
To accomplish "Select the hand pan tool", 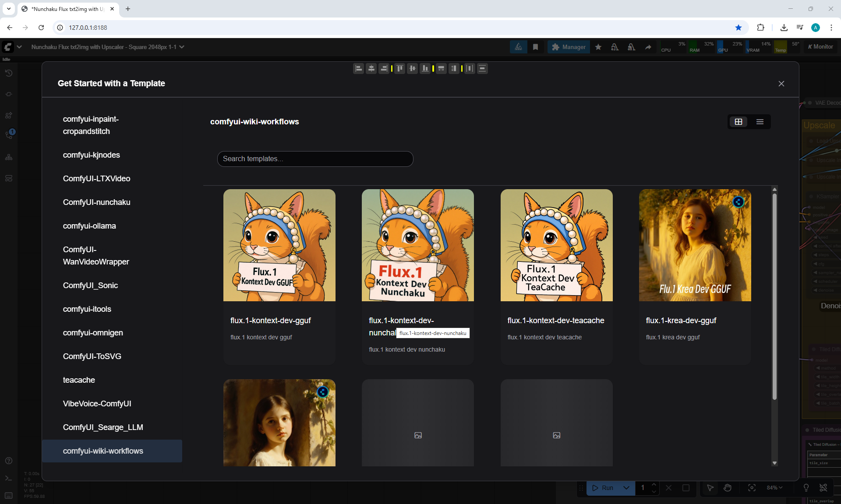I will [x=728, y=488].
